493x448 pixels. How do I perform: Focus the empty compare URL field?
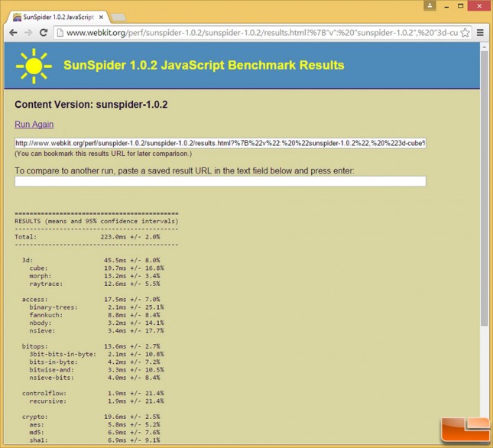click(x=220, y=181)
